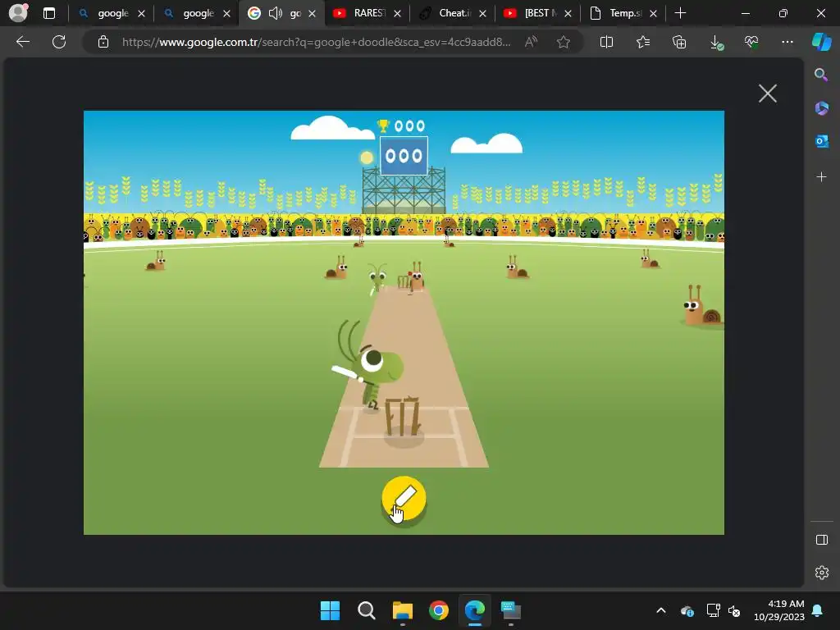The width and height of the screenshot is (840, 630).
Task: Close the 'Cheat' tab
Action: pyautogui.click(x=482, y=13)
